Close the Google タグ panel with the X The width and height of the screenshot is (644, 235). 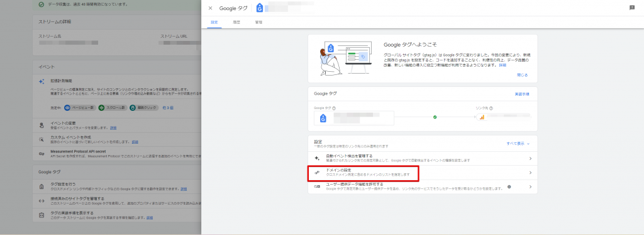click(x=210, y=8)
